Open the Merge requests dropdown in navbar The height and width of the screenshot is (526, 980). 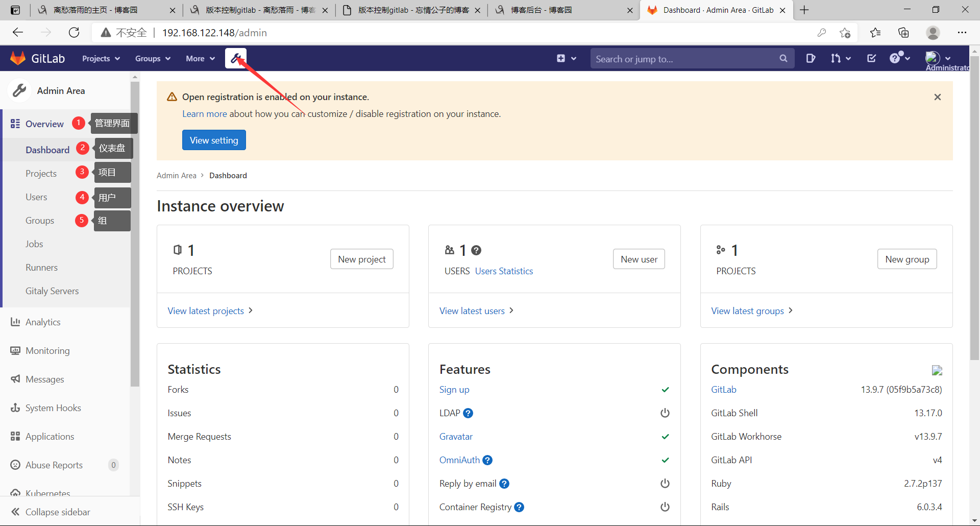click(841, 59)
